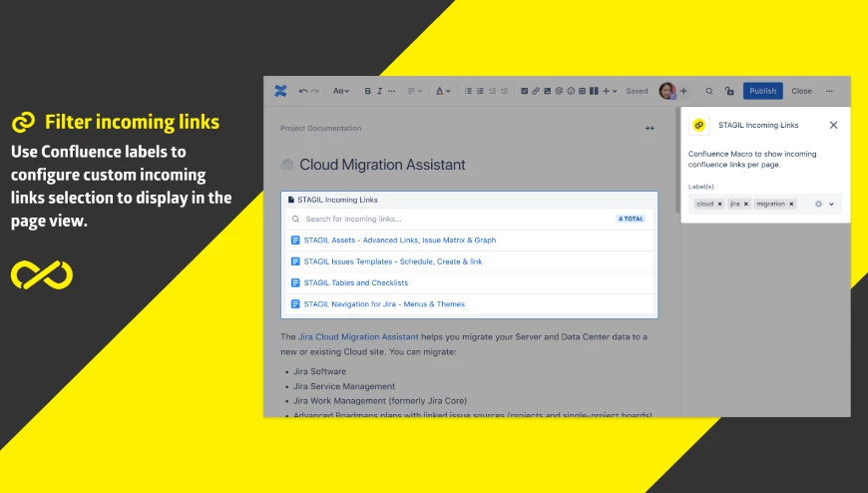Insert a column layout

[594, 91]
